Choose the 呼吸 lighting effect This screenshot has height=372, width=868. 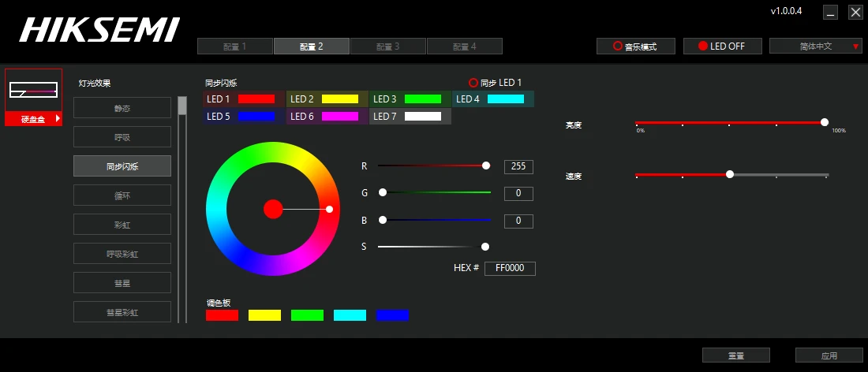pos(122,136)
